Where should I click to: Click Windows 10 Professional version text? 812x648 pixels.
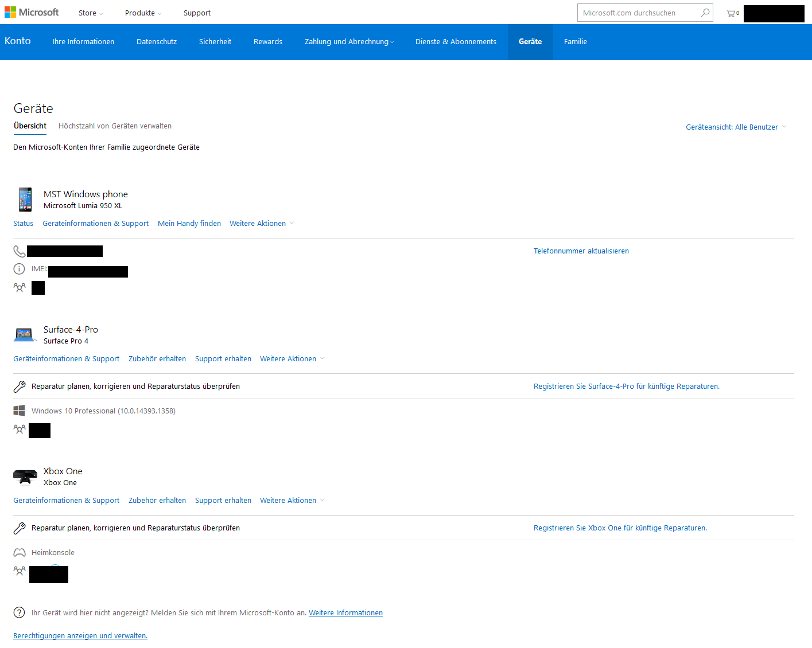point(103,411)
